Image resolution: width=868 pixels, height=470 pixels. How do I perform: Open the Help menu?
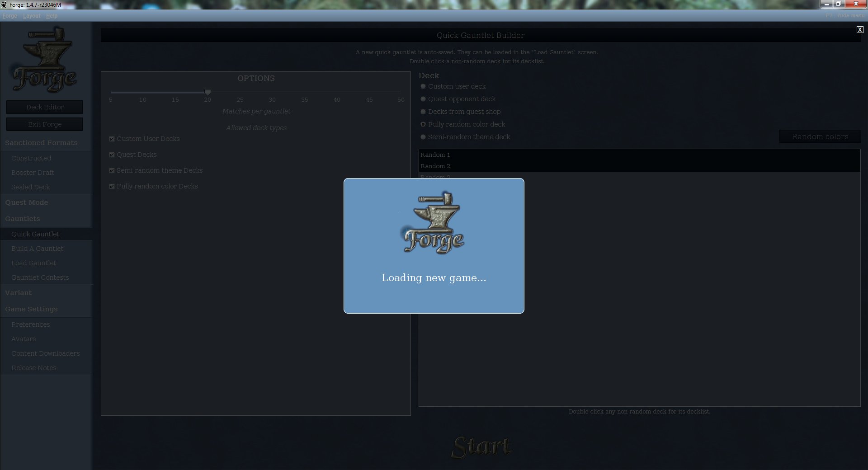click(52, 16)
